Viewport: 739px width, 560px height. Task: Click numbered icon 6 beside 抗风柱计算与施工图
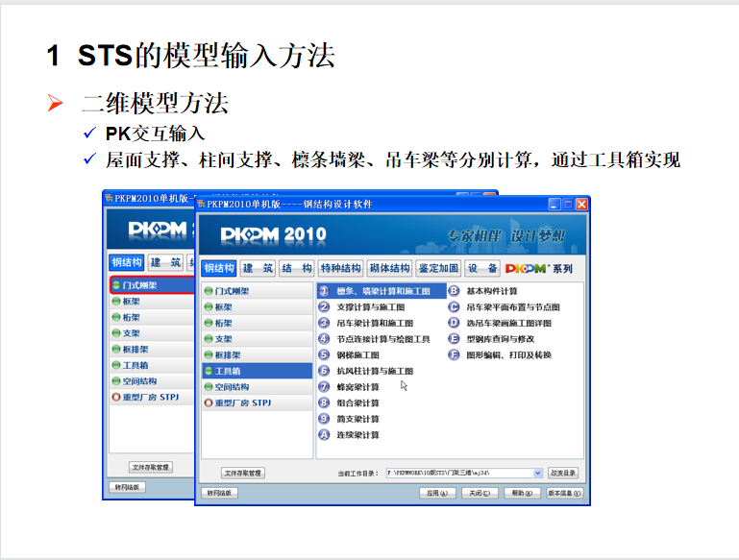(x=325, y=371)
